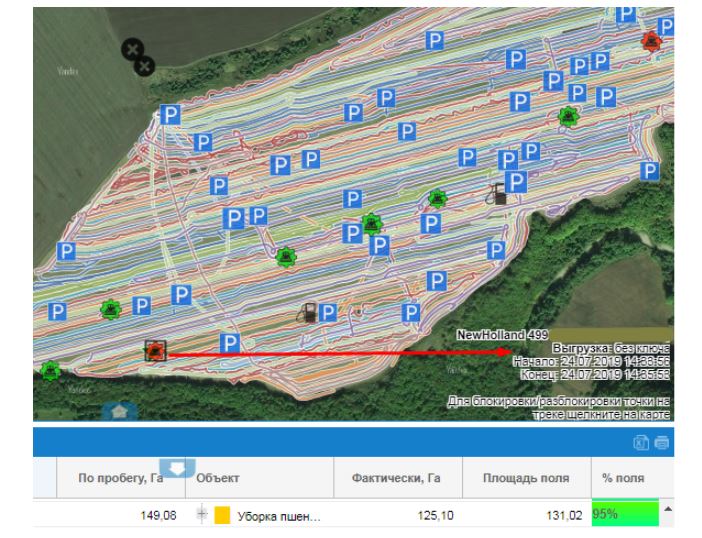Sort by Фактически, Га column
Viewport: 702px width, 538px height.
(398, 478)
